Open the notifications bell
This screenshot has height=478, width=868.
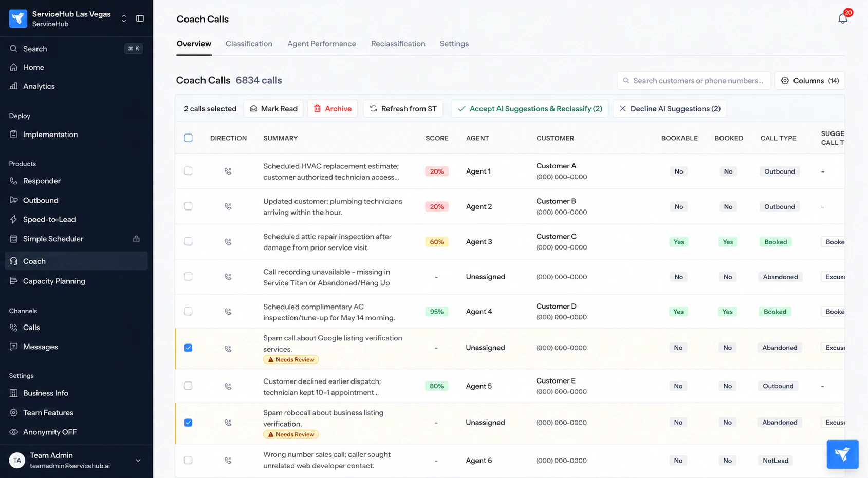pos(843,18)
